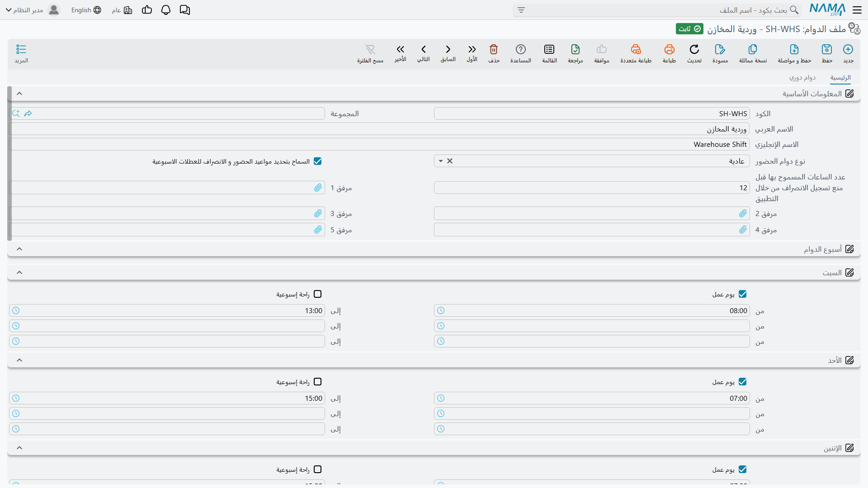Check راحة إسبوعية for الأحد
The height and width of the screenshot is (488, 868).
[x=318, y=382]
